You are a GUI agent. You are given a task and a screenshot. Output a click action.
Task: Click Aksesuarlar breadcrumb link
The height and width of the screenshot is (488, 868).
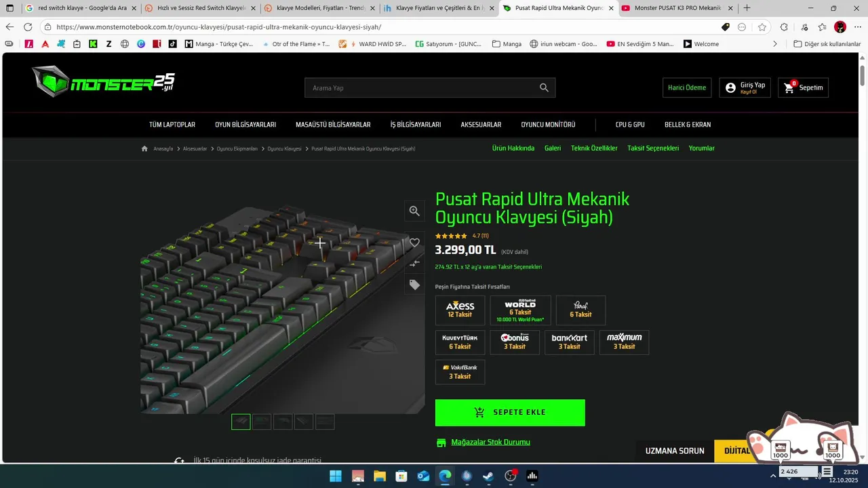click(195, 148)
